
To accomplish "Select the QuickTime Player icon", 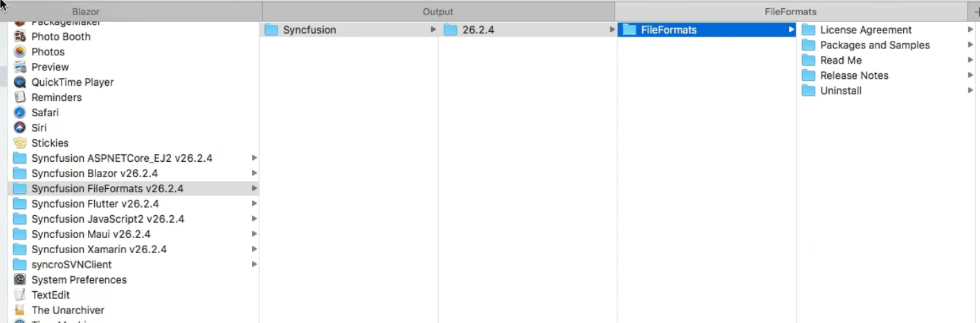I will click(20, 82).
